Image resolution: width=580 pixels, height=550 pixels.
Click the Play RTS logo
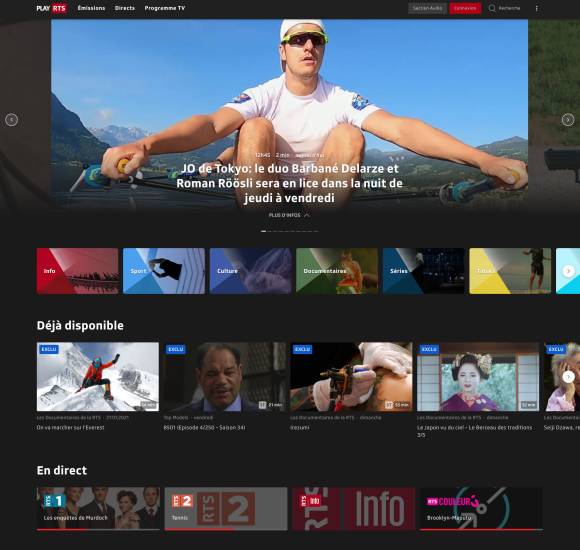[x=52, y=8]
